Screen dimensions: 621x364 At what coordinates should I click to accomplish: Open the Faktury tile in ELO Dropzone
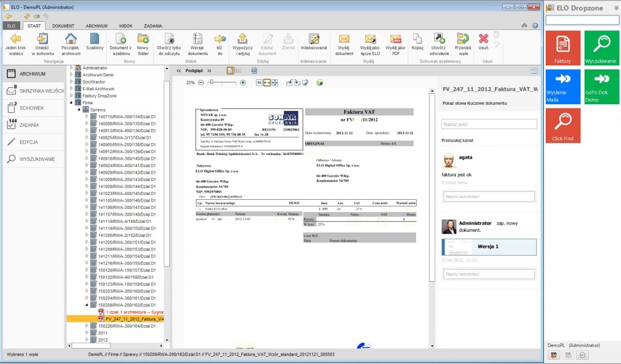point(562,48)
